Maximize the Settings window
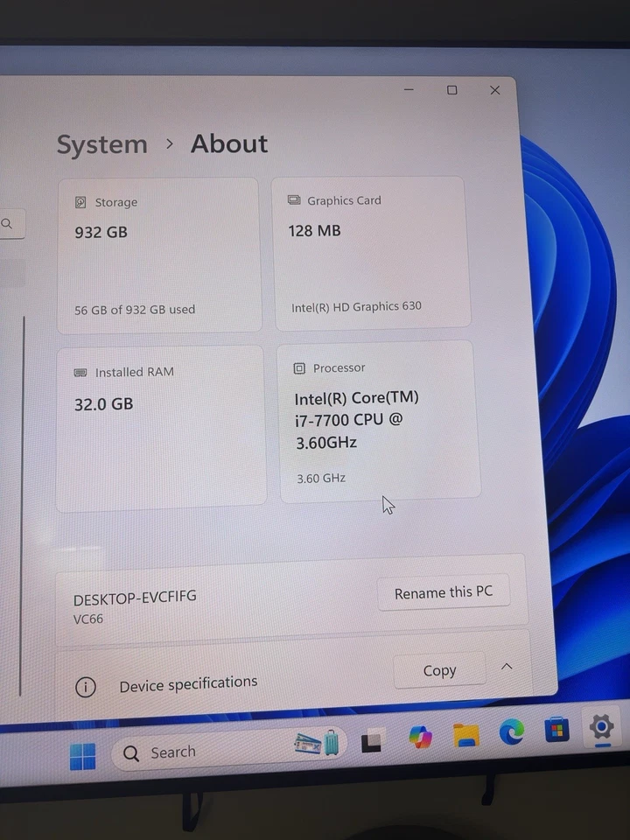The height and width of the screenshot is (840, 630). pyautogui.click(x=452, y=90)
